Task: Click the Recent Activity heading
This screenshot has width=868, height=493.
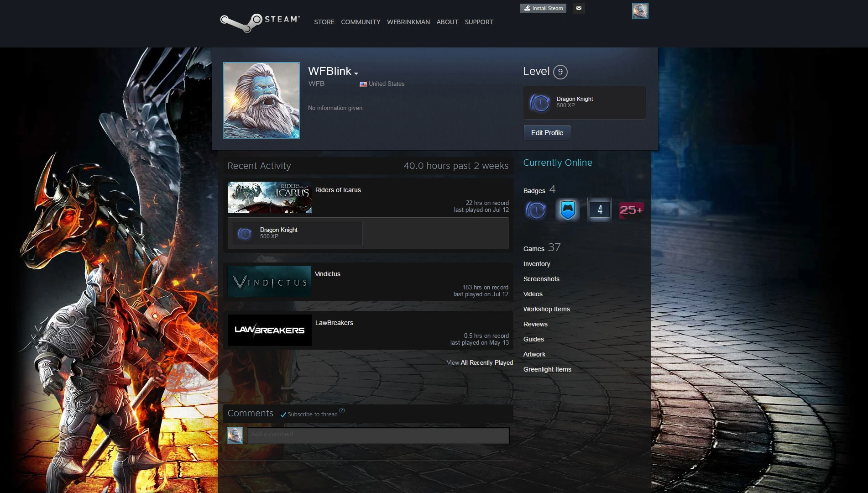Action: pyautogui.click(x=259, y=166)
